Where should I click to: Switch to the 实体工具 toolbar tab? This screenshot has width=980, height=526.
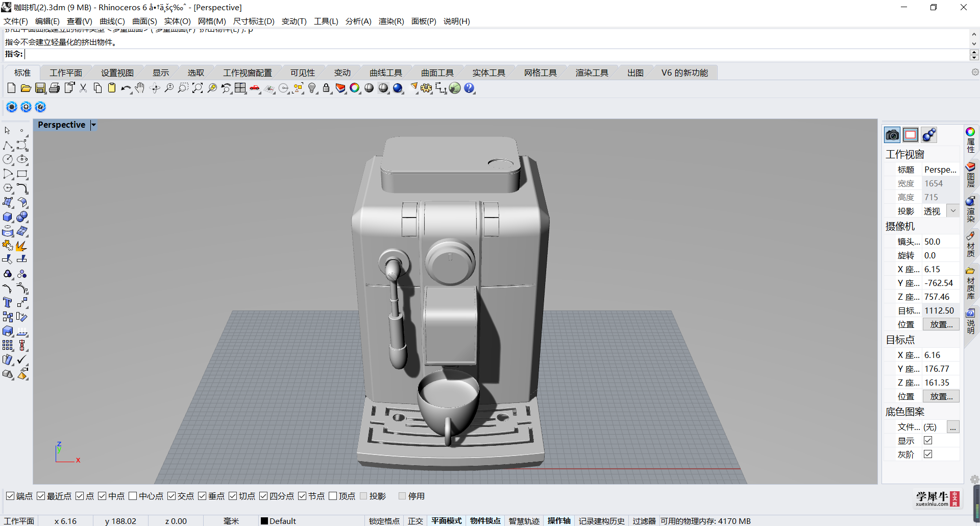488,73
